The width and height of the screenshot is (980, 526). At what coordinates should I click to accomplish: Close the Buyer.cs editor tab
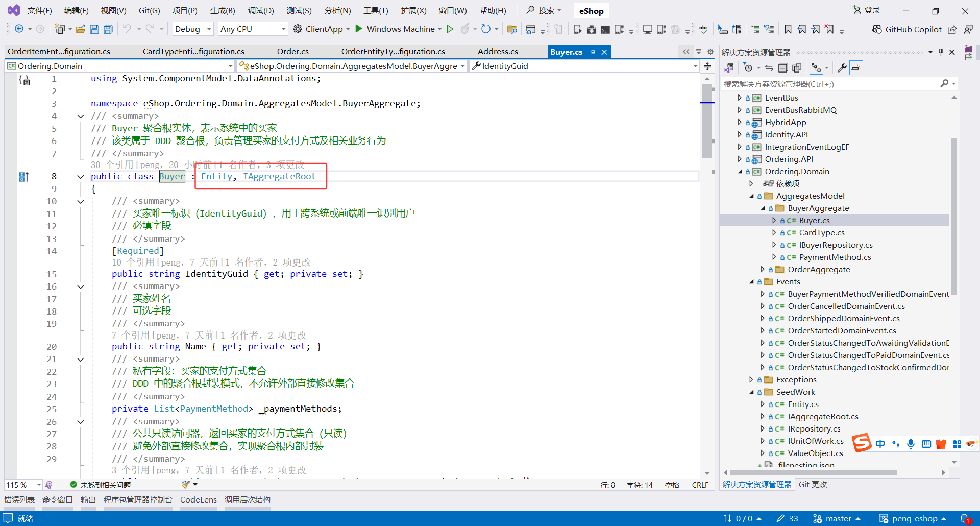604,52
